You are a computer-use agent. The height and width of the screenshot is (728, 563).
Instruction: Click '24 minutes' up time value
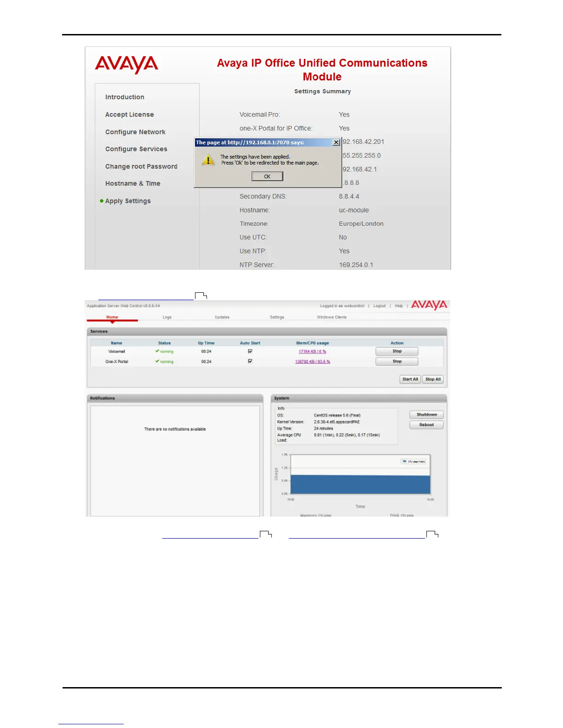pos(323,428)
